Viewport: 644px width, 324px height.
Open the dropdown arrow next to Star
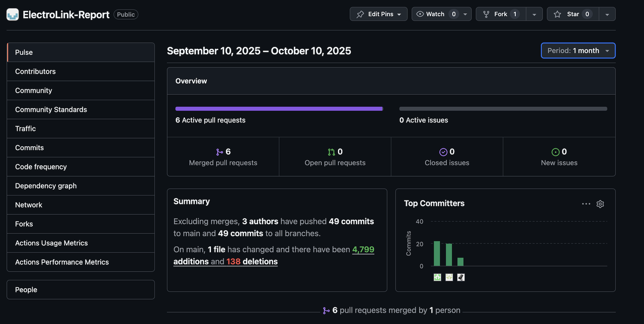607,14
